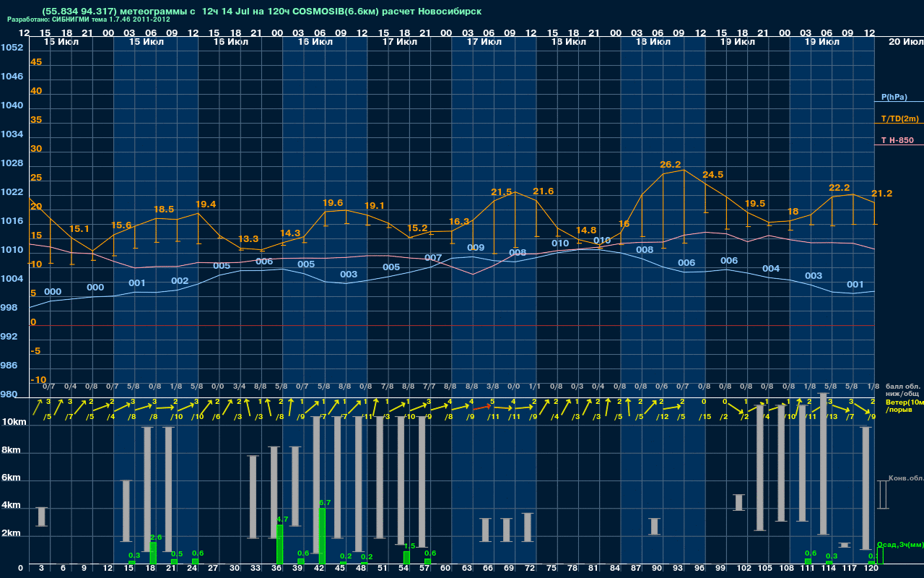Click the precipitation value 4.7
This screenshot has width=924, height=578.
pyautogui.click(x=282, y=519)
